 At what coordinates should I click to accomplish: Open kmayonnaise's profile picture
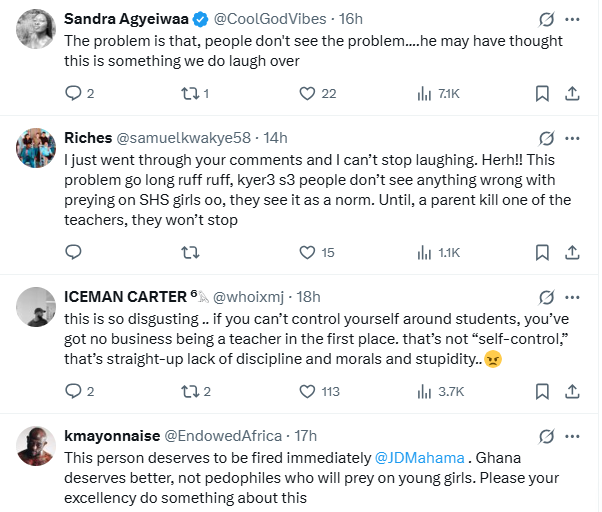tap(36, 448)
